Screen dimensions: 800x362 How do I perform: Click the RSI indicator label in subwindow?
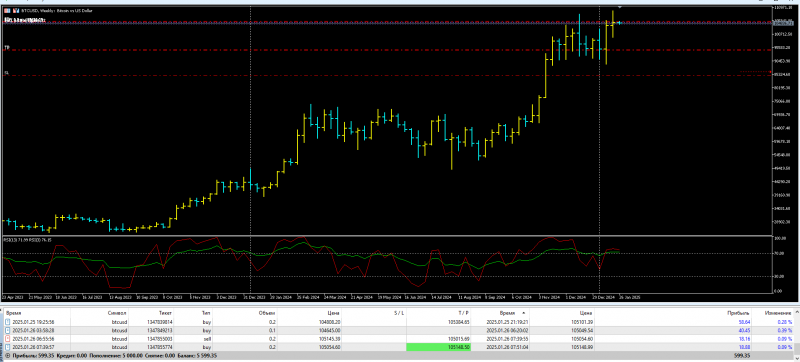point(23,239)
